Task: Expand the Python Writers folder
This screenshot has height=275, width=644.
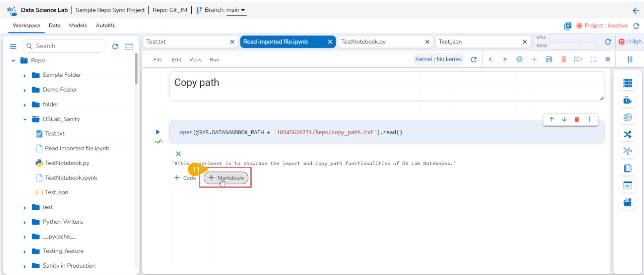Action: pyautogui.click(x=24, y=222)
